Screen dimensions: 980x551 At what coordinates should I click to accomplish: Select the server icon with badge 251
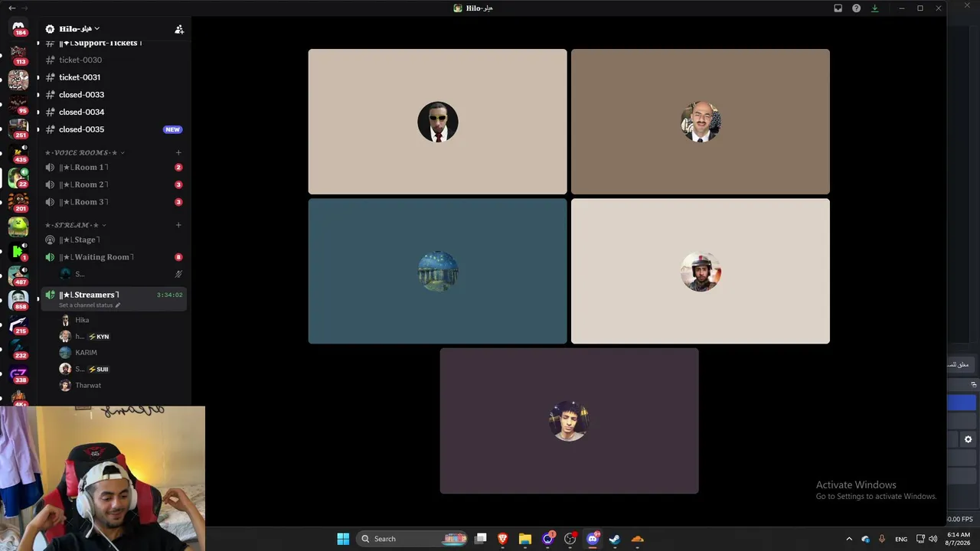18,128
